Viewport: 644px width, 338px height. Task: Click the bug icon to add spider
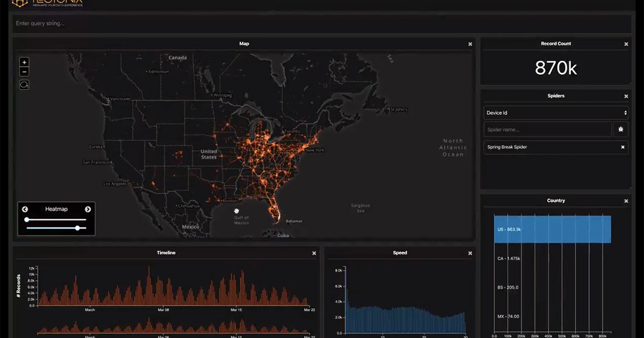[x=621, y=129]
